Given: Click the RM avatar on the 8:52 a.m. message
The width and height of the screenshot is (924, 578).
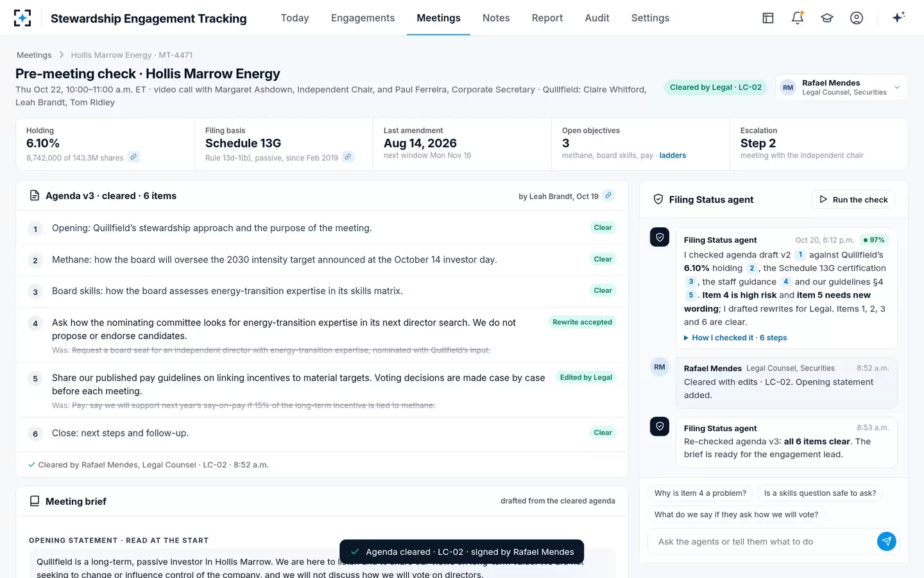Looking at the screenshot, I should (x=660, y=367).
